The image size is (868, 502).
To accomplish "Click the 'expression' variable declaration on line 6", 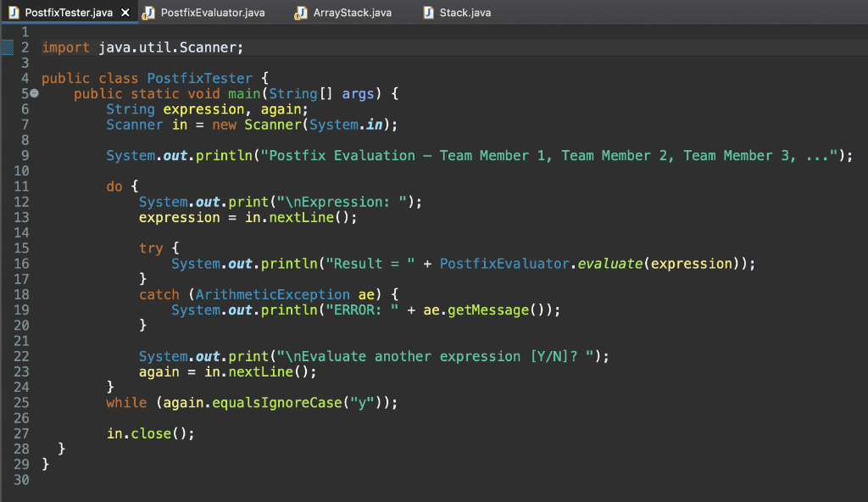I will tap(203, 109).
